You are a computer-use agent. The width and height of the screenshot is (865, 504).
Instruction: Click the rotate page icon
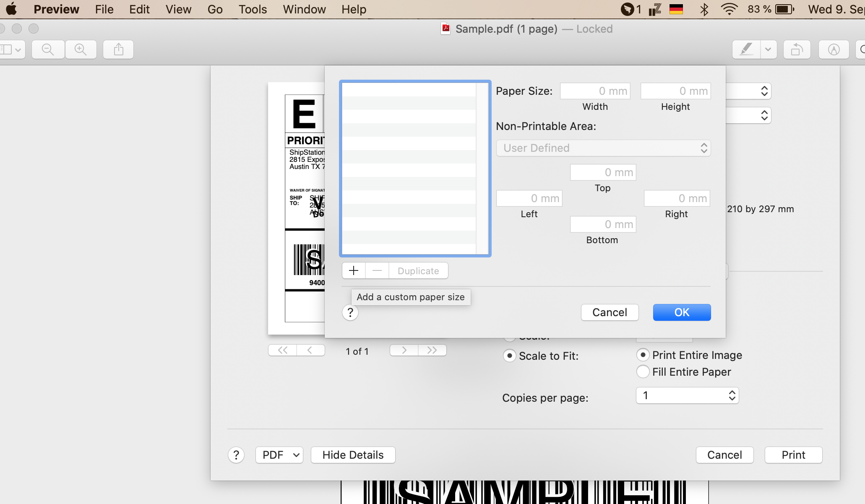point(797,49)
